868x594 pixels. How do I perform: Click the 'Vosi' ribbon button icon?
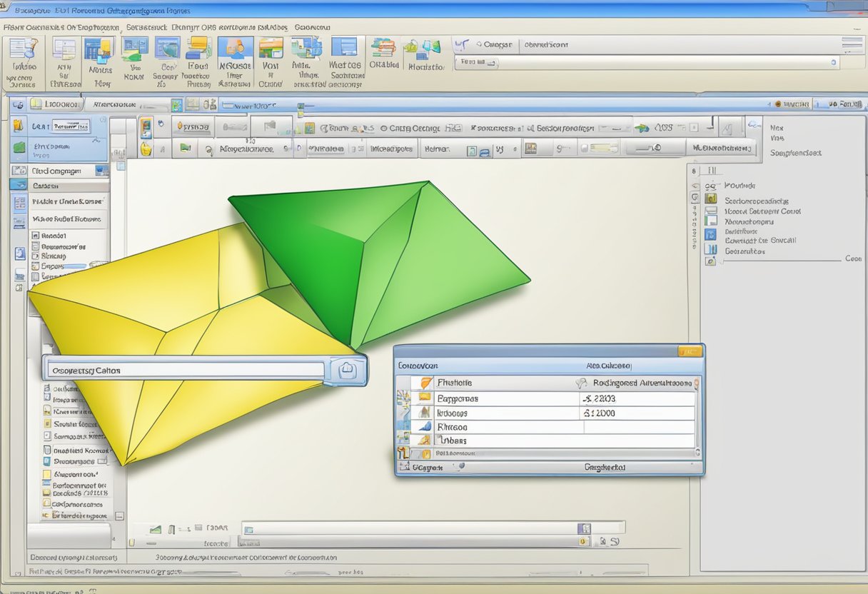pos(271,49)
